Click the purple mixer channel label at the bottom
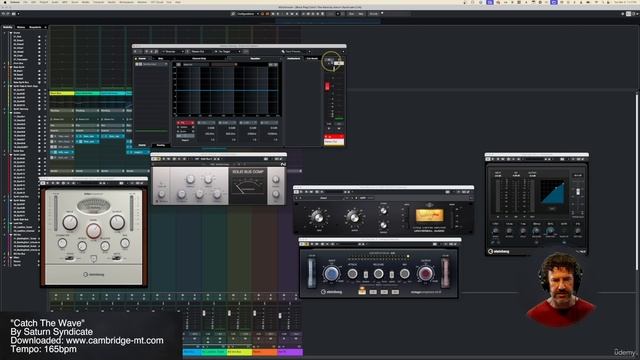This screenshot has width=640, height=360. click(290, 352)
